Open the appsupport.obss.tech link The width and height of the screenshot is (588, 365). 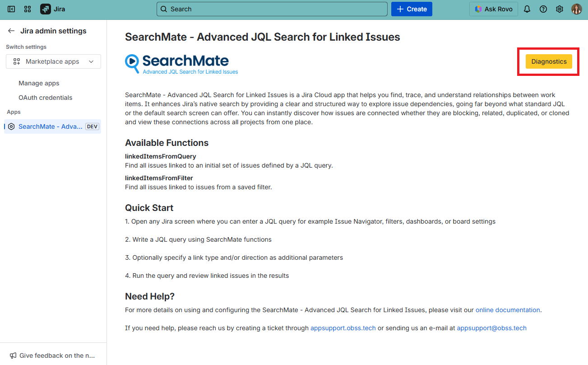(x=343, y=328)
